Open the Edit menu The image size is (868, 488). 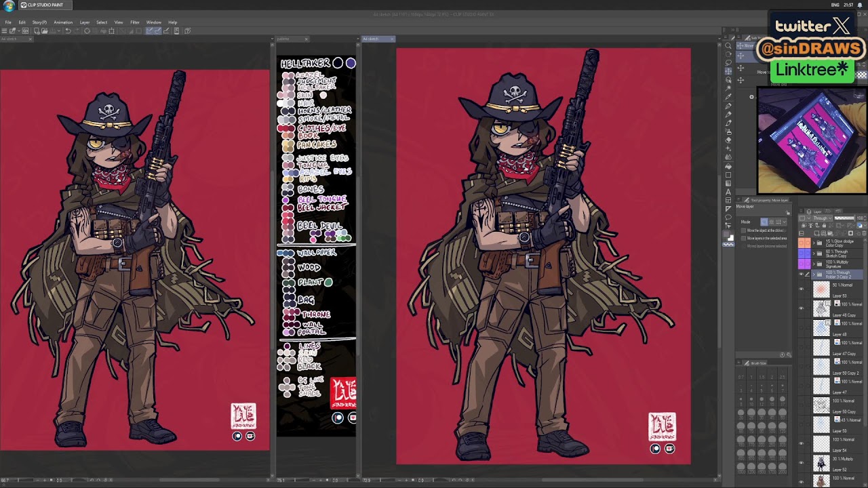22,22
